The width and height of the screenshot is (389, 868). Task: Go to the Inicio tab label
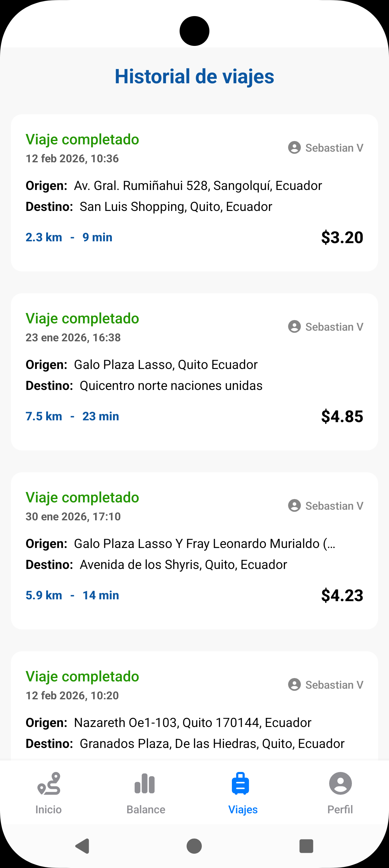coord(49,809)
